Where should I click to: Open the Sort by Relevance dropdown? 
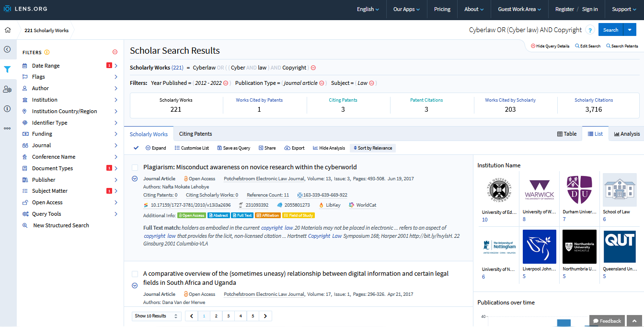[373, 148]
